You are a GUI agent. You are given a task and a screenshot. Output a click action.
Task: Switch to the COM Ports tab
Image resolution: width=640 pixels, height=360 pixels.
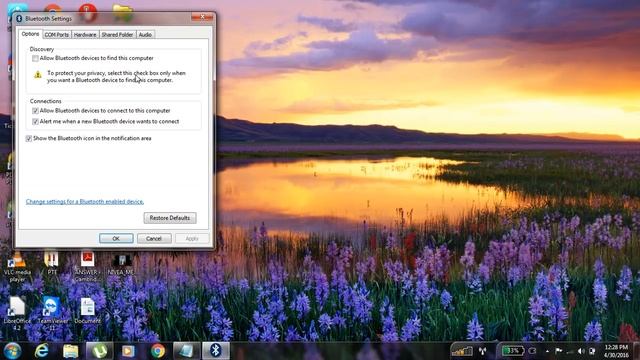[x=57, y=35]
